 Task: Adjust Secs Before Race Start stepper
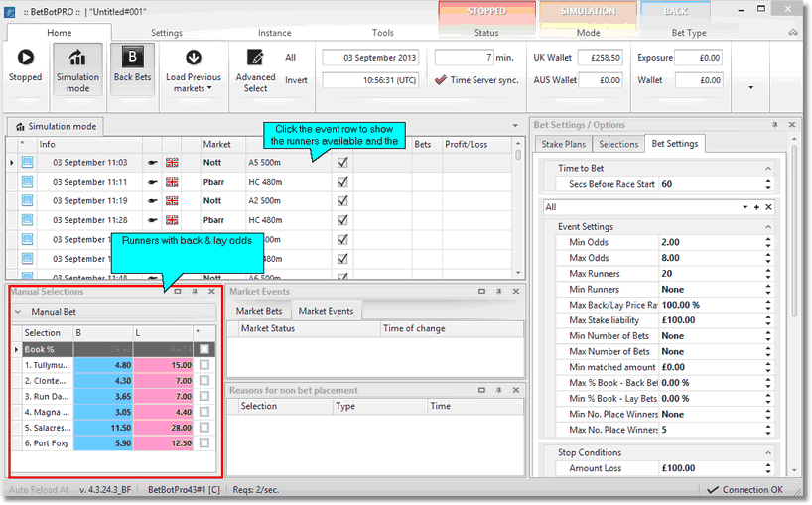click(x=768, y=184)
